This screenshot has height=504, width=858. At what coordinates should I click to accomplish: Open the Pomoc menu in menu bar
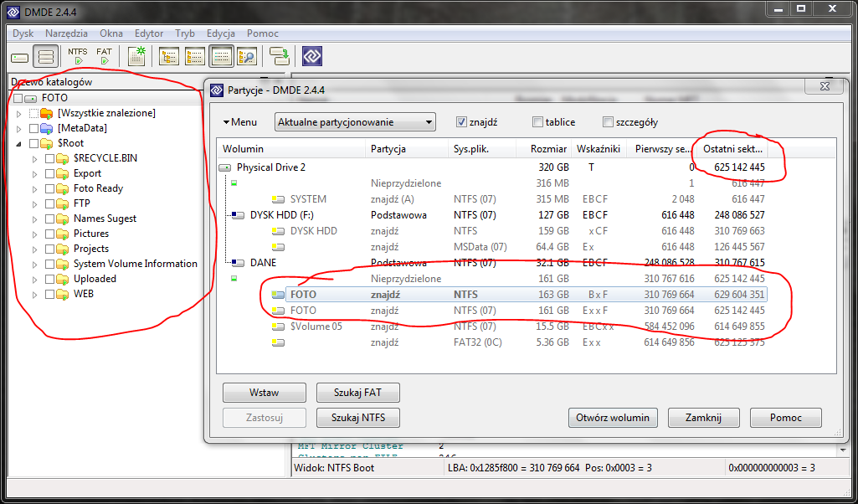(263, 33)
